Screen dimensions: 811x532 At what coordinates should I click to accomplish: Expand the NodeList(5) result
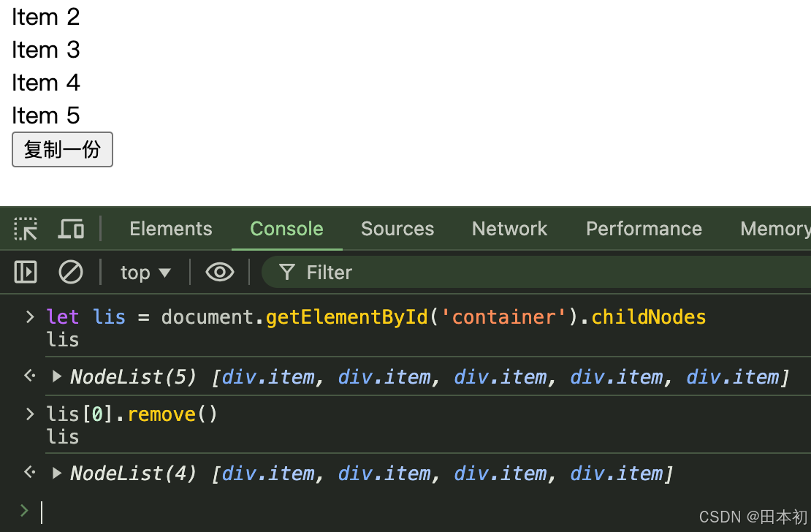tap(57, 376)
